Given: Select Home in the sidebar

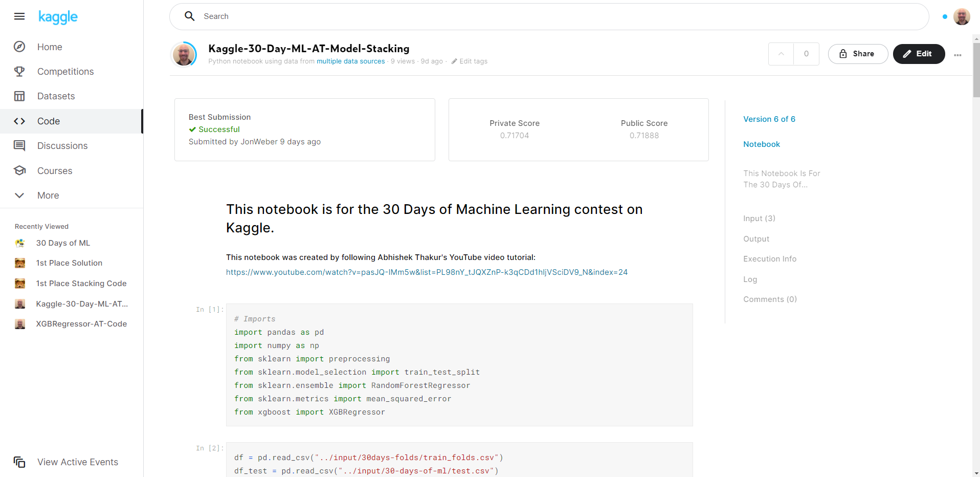Looking at the screenshot, I should coord(72,47).
